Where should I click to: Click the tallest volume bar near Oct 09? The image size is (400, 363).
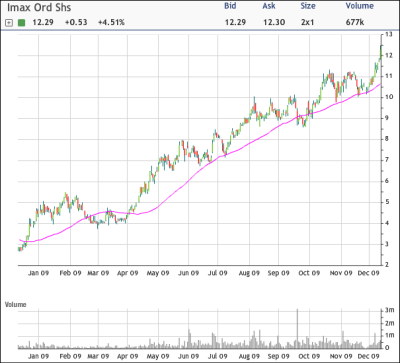tap(297, 329)
